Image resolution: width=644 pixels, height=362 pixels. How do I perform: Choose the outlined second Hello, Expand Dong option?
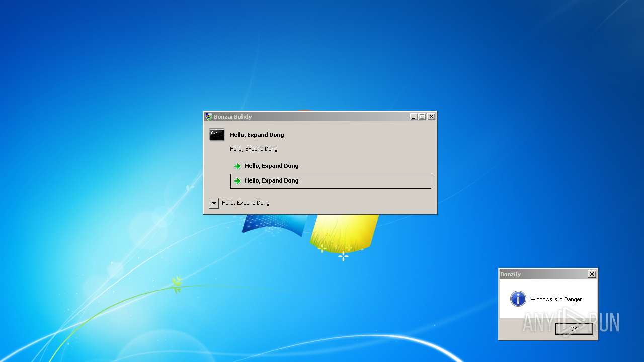[331, 181]
